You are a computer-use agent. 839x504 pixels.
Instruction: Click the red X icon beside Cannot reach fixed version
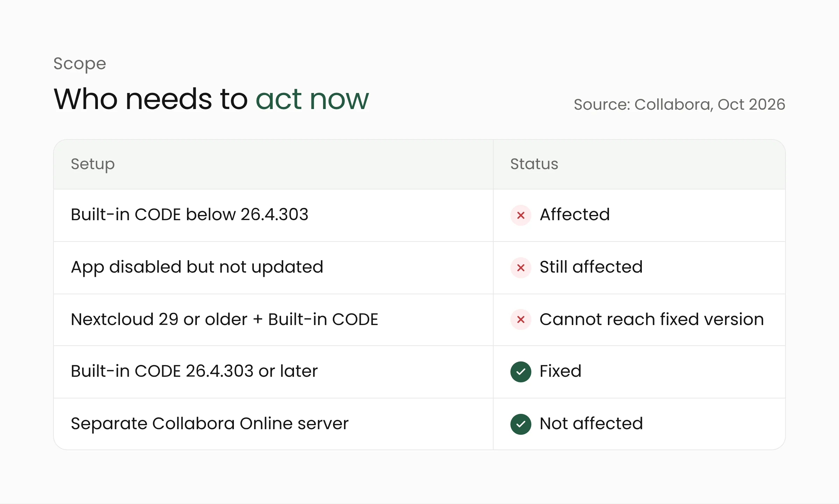click(521, 319)
